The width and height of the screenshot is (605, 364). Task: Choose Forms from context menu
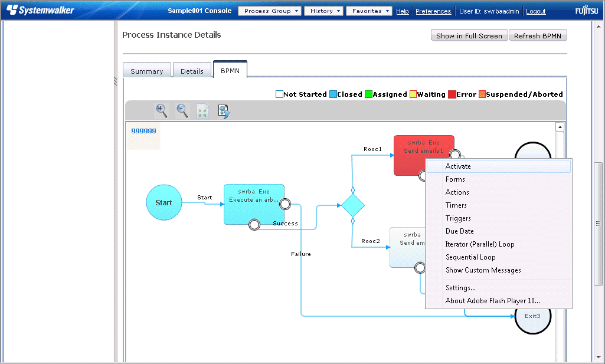tap(499, 179)
